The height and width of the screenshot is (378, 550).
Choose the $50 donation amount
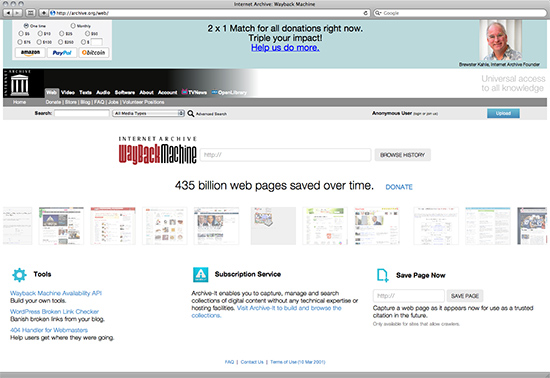coord(87,34)
